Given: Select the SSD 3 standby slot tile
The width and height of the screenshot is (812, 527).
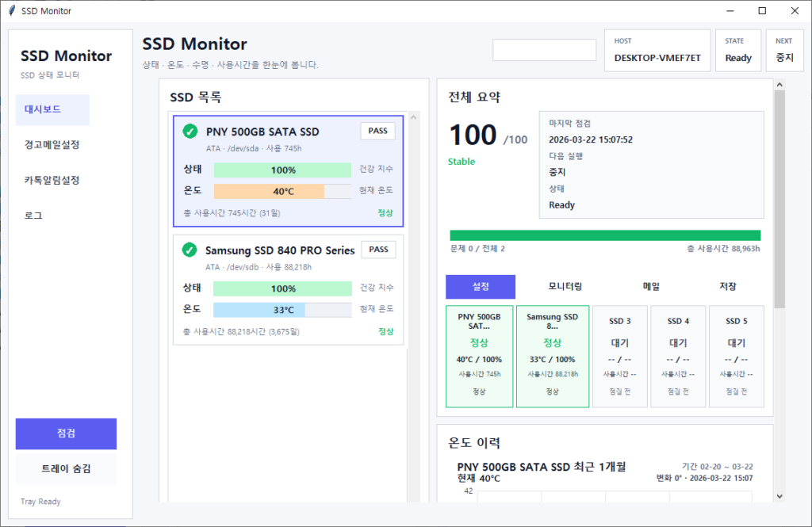Looking at the screenshot, I should (x=620, y=357).
